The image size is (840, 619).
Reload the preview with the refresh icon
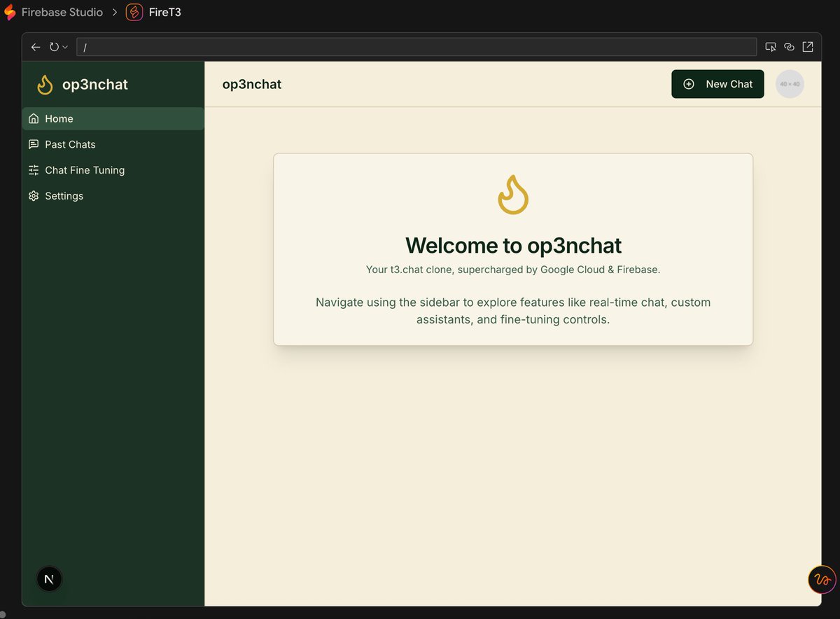pyautogui.click(x=54, y=47)
